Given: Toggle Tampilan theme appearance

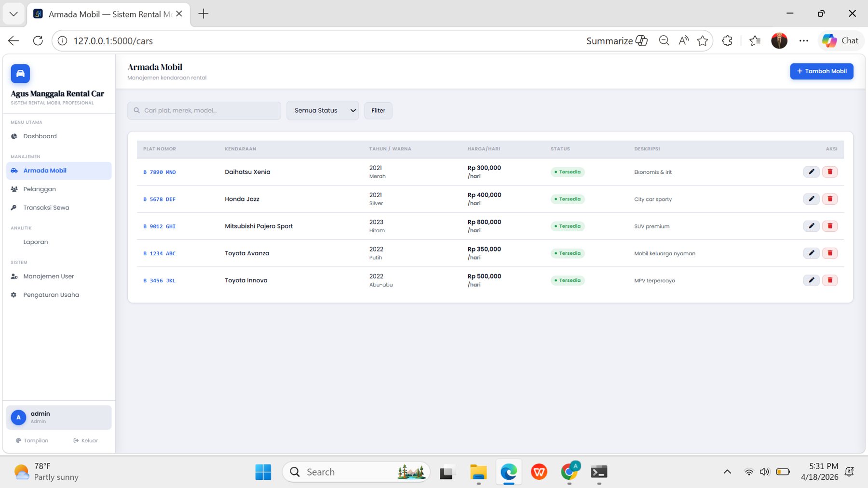Looking at the screenshot, I should [x=32, y=440].
